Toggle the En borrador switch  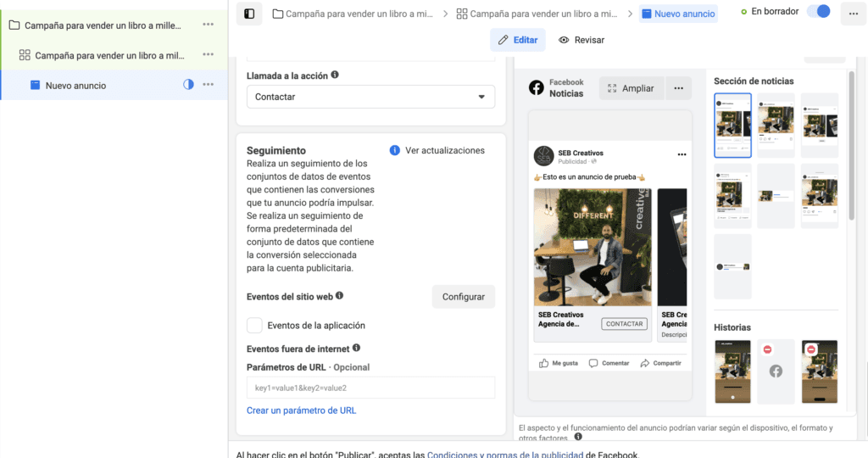click(x=818, y=12)
